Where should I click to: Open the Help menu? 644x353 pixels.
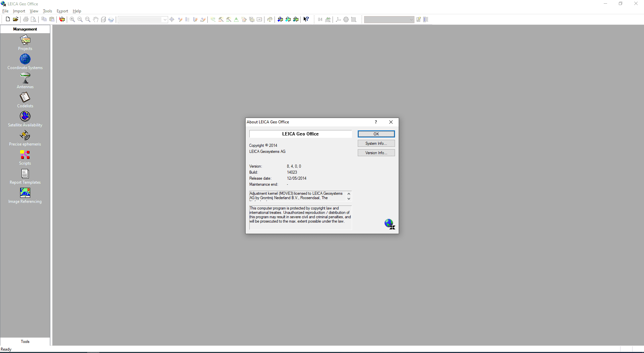coord(77,11)
